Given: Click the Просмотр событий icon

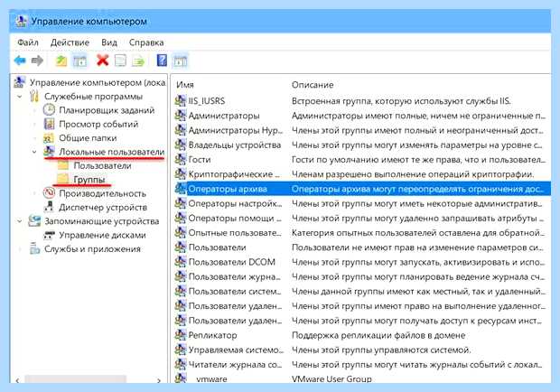Looking at the screenshot, I should (x=50, y=124).
